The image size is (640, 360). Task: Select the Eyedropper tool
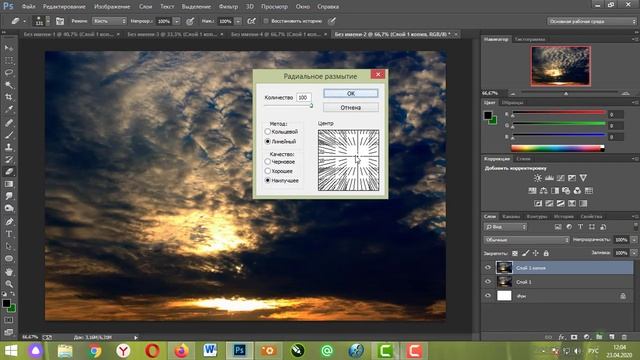[x=9, y=109]
